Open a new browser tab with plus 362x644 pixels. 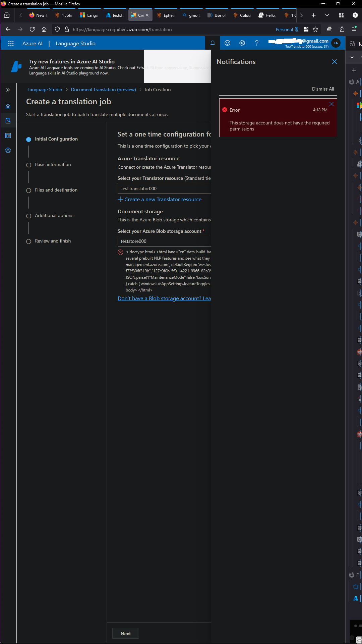tap(314, 15)
